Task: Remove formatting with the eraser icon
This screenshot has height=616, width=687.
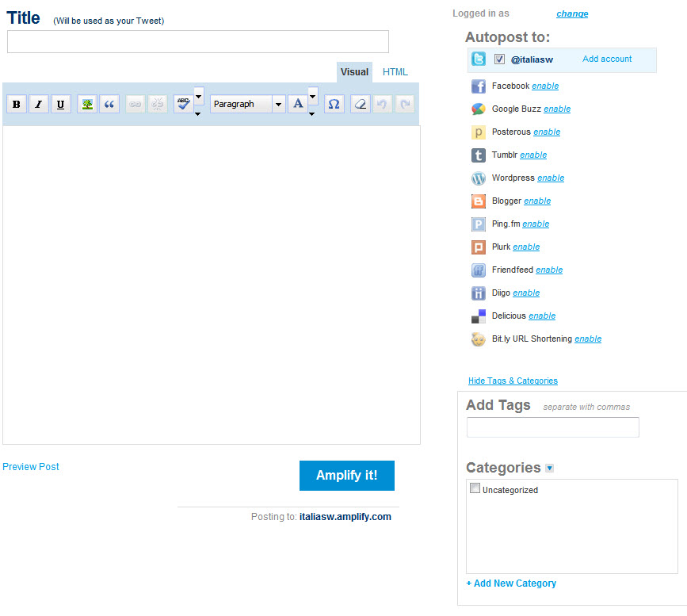Action: click(361, 105)
